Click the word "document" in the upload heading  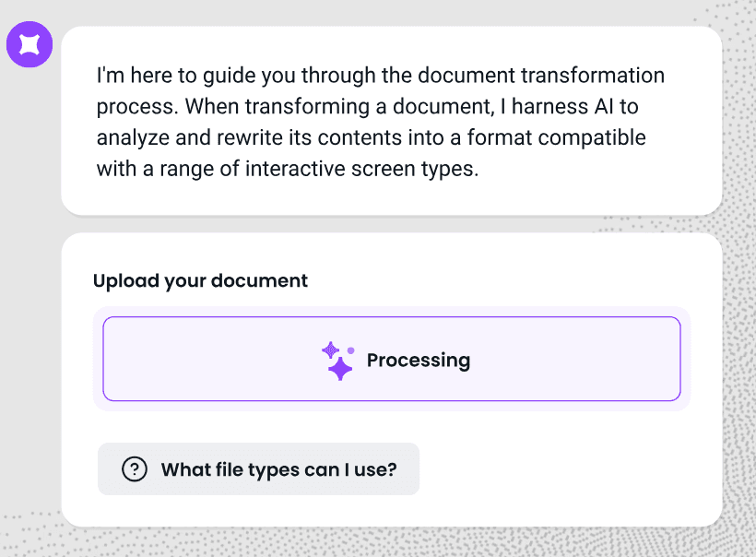[262, 280]
